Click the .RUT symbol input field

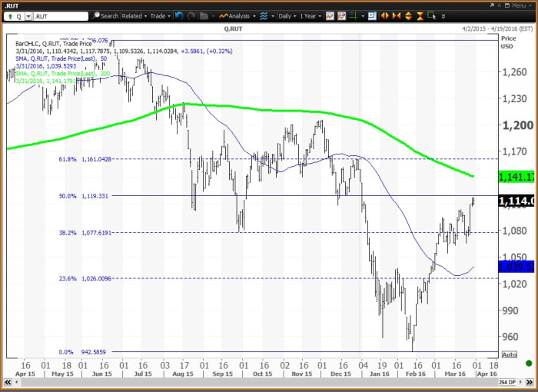click(x=61, y=16)
